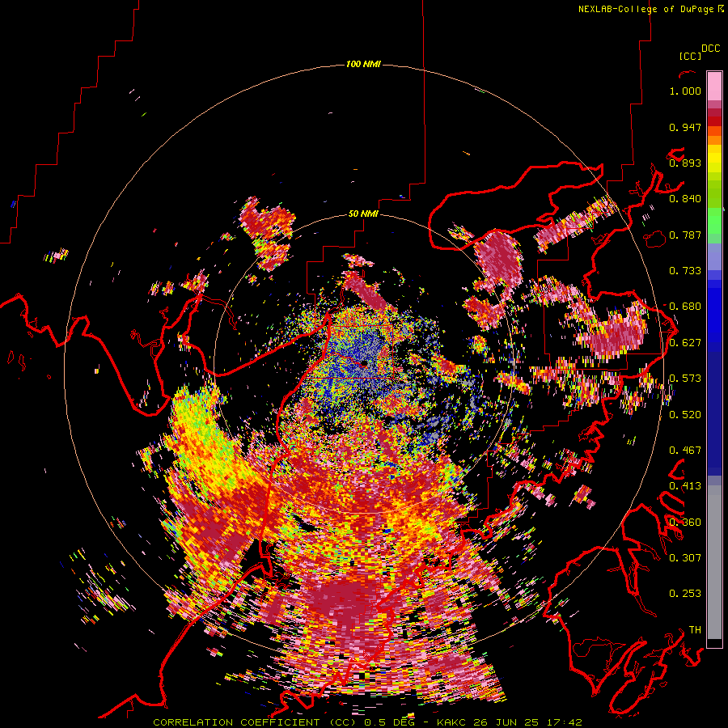728x728 pixels.
Task: Click the 0.893 scale value
Action: click(x=685, y=163)
